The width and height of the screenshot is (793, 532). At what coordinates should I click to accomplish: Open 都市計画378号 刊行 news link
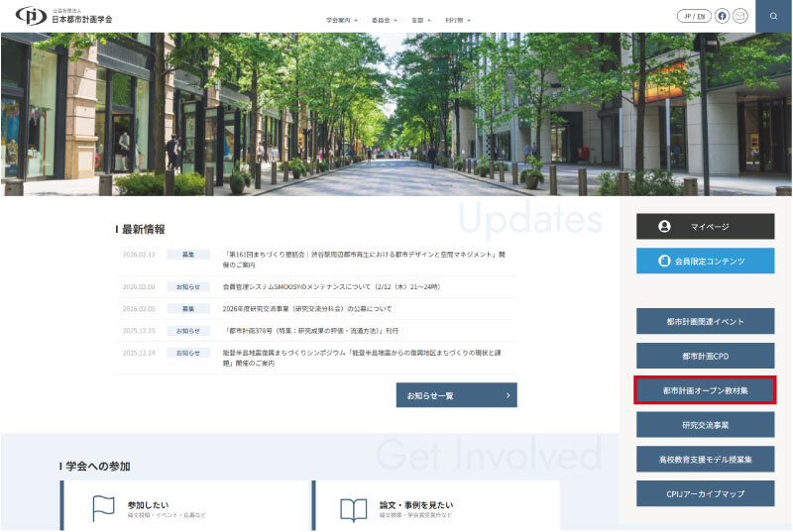tap(310, 331)
